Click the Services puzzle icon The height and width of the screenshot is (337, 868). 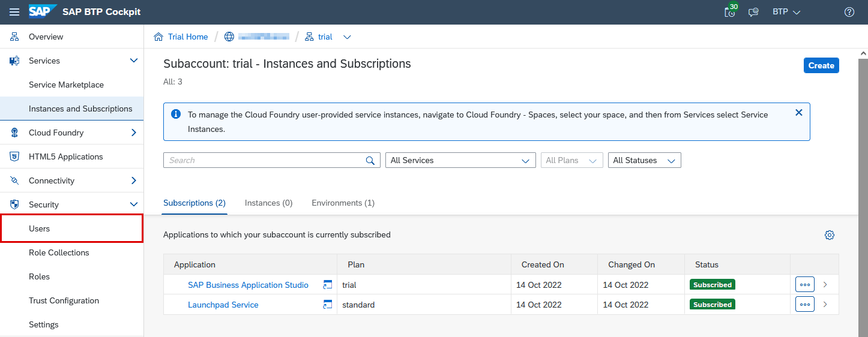[x=14, y=61]
